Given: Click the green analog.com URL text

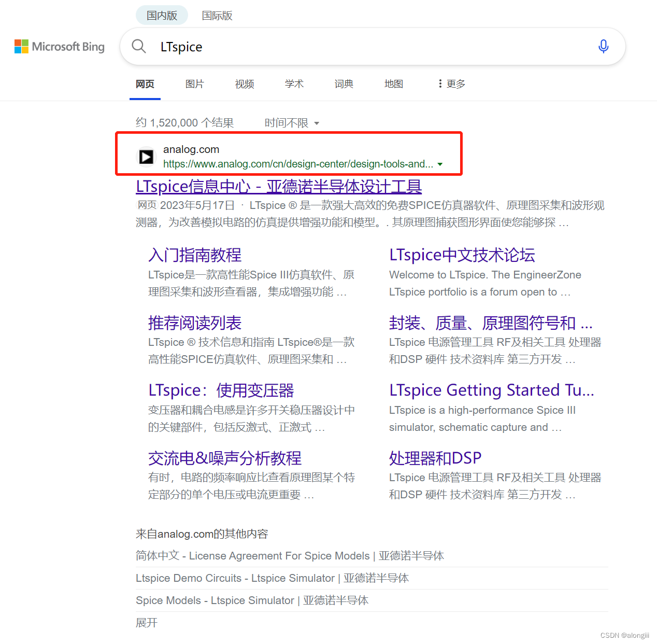Looking at the screenshot, I should [x=298, y=164].
